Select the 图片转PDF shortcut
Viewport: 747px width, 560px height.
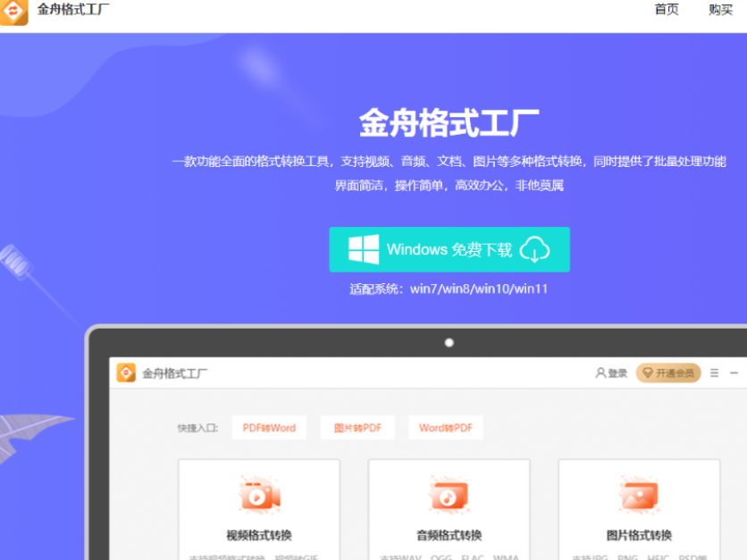coord(357,428)
